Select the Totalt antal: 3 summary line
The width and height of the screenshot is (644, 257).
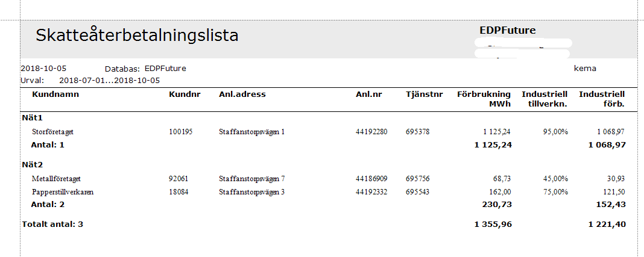pyautogui.click(x=52, y=224)
